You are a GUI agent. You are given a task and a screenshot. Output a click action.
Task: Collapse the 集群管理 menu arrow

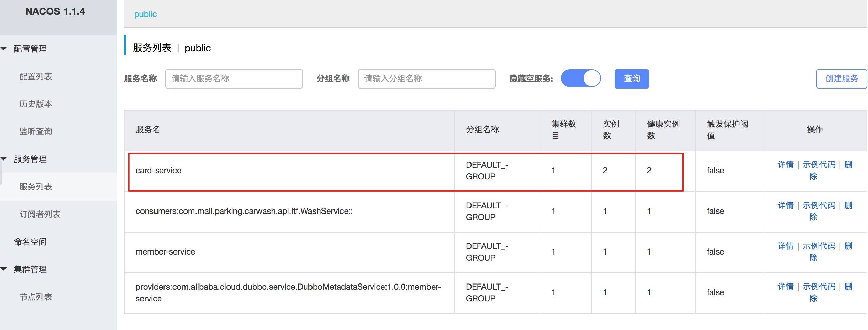pyautogui.click(x=4, y=269)
